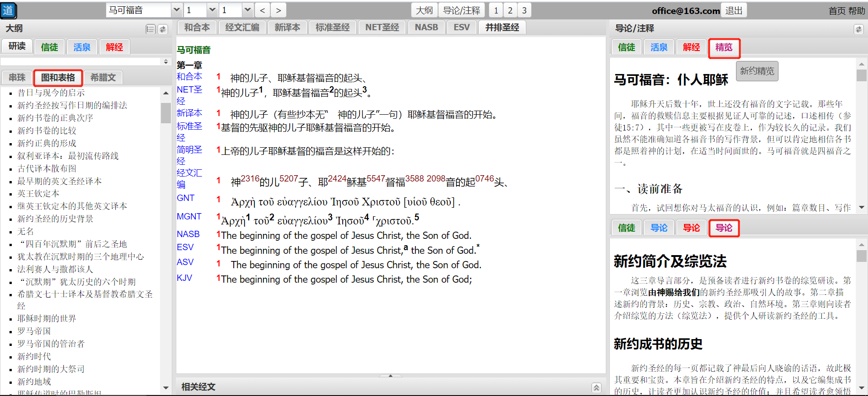Click the outline list-view icon in 大纲 header
This screenshot has height=396, width=868.
(x=151, y=29)
